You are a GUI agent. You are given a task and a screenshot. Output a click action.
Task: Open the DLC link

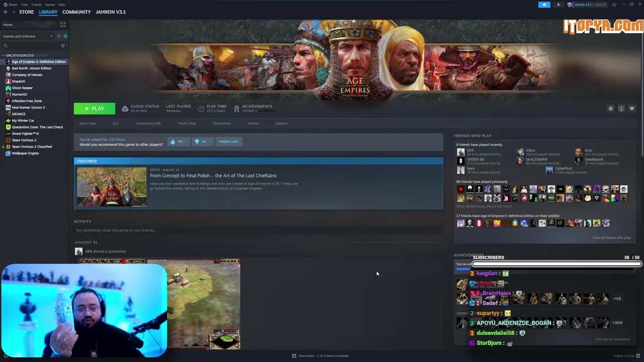click(x=116, y=123)
